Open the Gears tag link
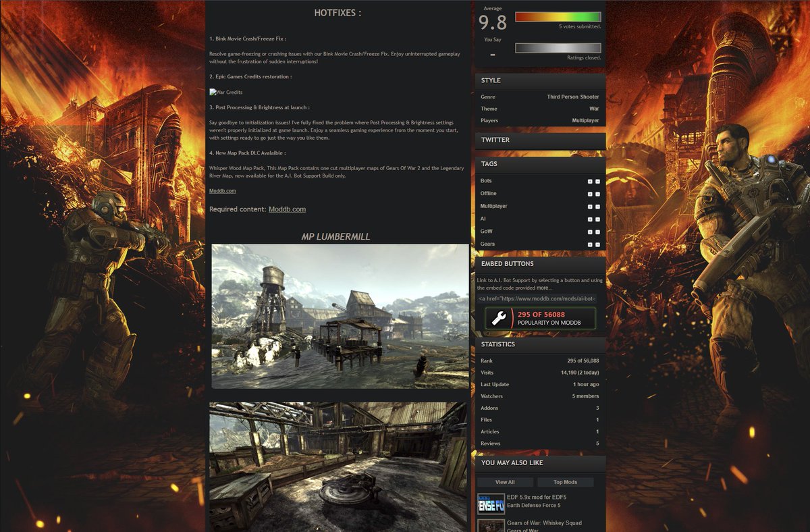 click(487, 244)
